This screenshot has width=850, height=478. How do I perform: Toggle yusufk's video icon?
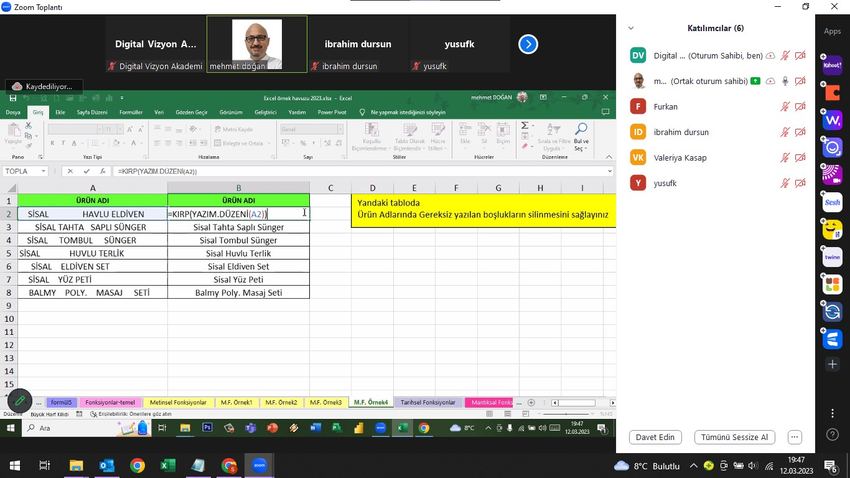coord(800,183)
